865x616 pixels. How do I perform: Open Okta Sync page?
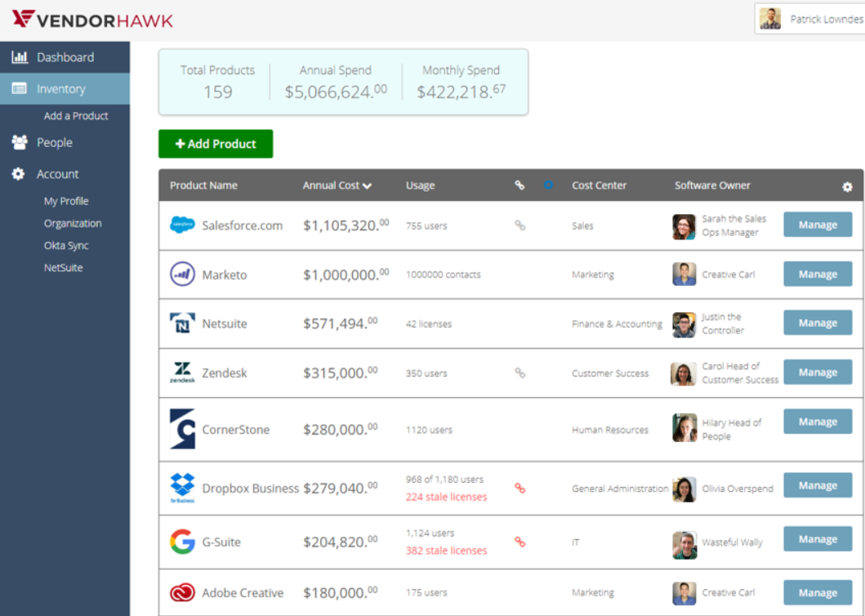pos(66,245)
